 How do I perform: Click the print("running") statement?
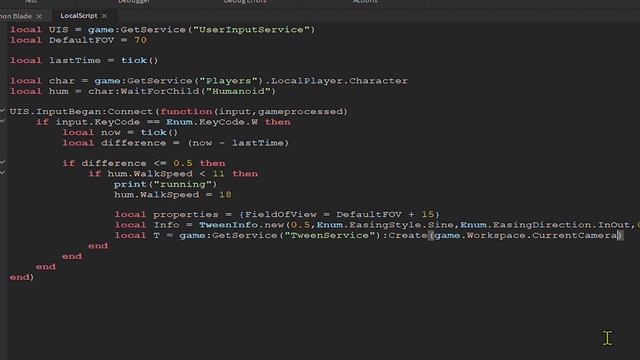(166, 184)
